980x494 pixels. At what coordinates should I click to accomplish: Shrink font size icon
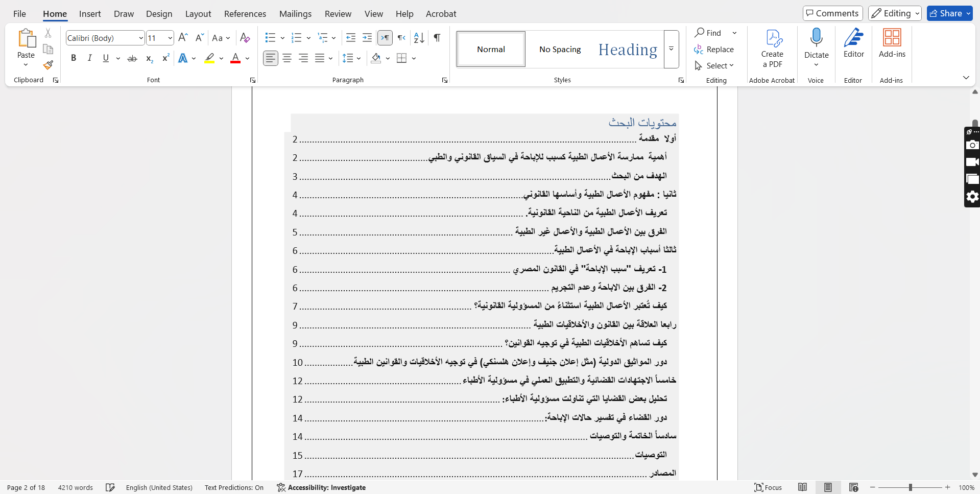pyautogui.click(x=200, y=38)
